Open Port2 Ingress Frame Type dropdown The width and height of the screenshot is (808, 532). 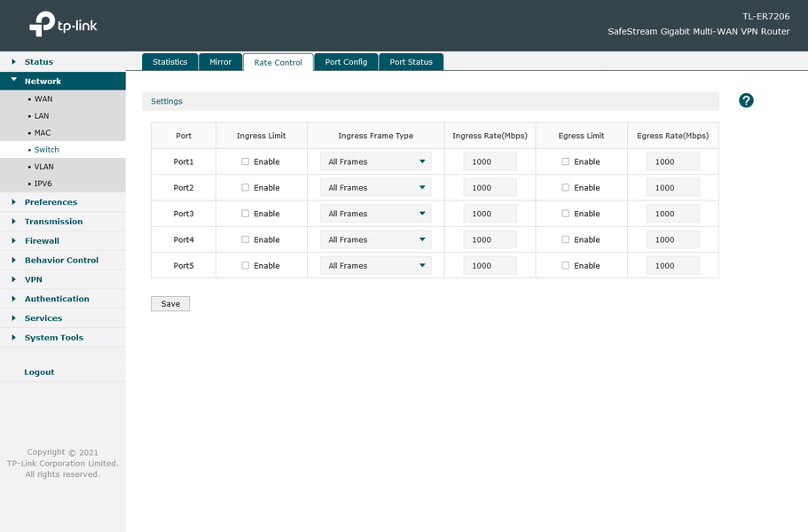[x=376, y=187]
